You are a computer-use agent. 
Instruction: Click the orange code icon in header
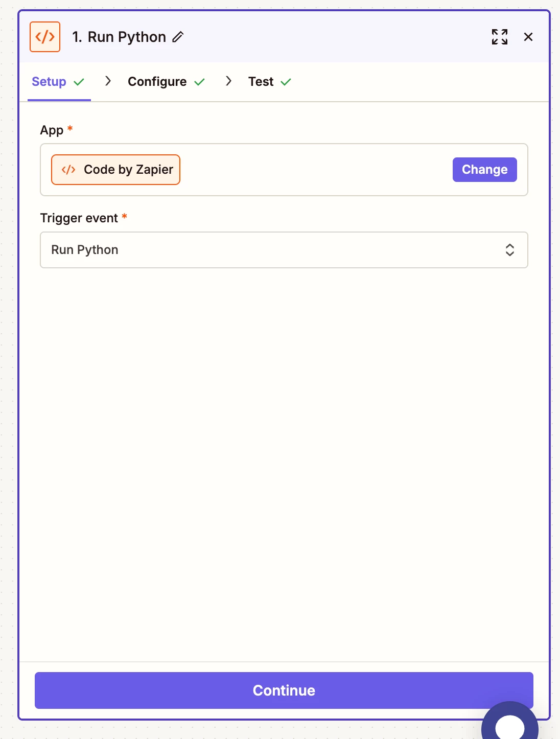click(45, 37)
